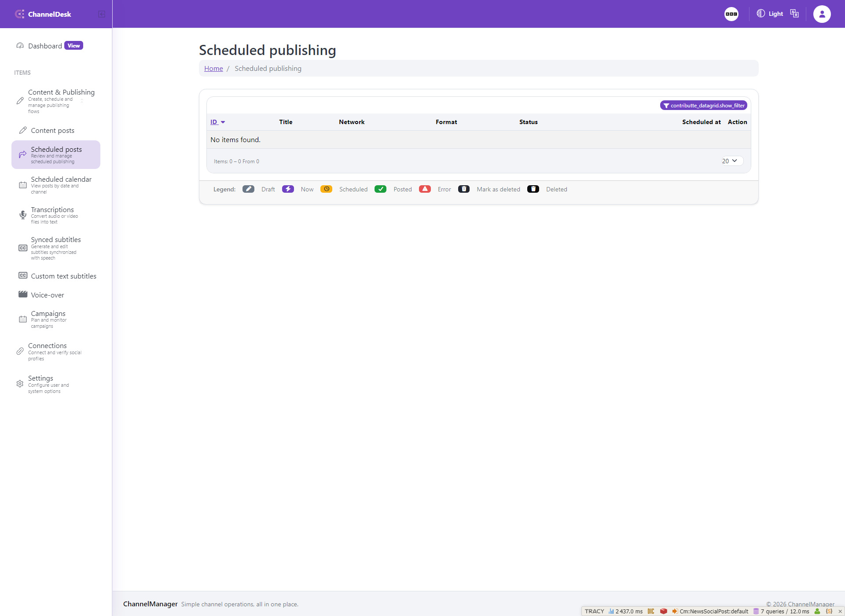Screen dimensions: 845x616
Task: Click the ChannelDesk logo
Action: pyautogui.click(x=43, y=14)
